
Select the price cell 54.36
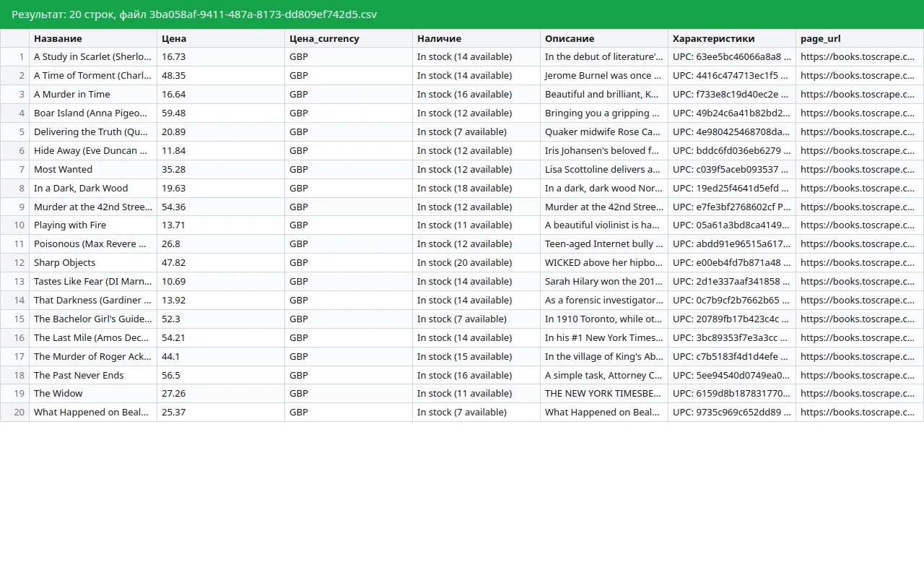(x=221, y=207)
